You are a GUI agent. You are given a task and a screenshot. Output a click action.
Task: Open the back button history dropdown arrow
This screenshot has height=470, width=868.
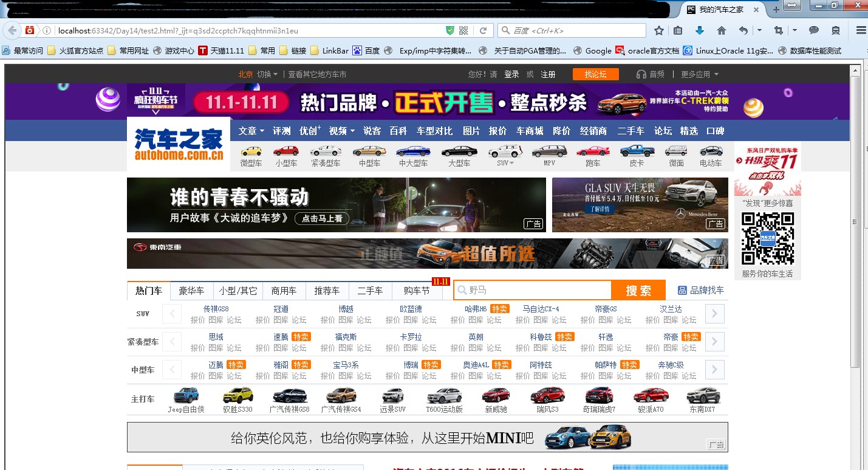pyautogui.click(x=759, y=30)
